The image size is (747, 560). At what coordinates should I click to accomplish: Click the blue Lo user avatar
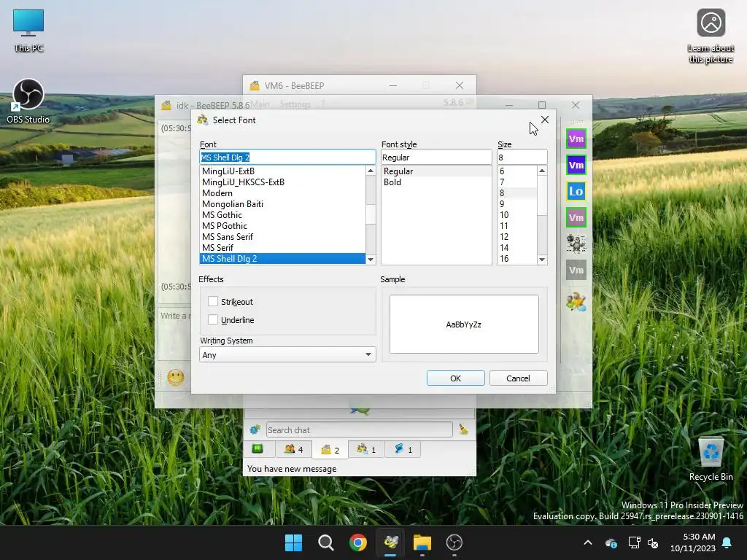[x=576, y=192]
